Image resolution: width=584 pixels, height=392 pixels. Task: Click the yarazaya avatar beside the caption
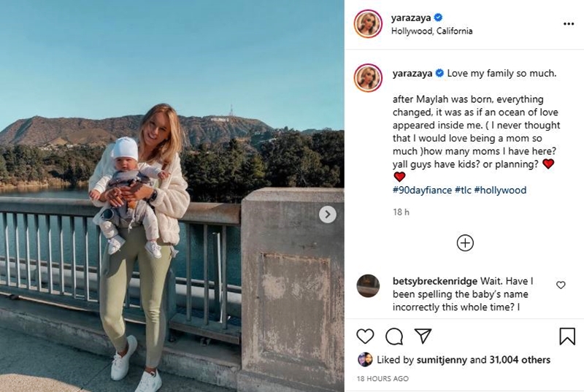tap(368, 78)
